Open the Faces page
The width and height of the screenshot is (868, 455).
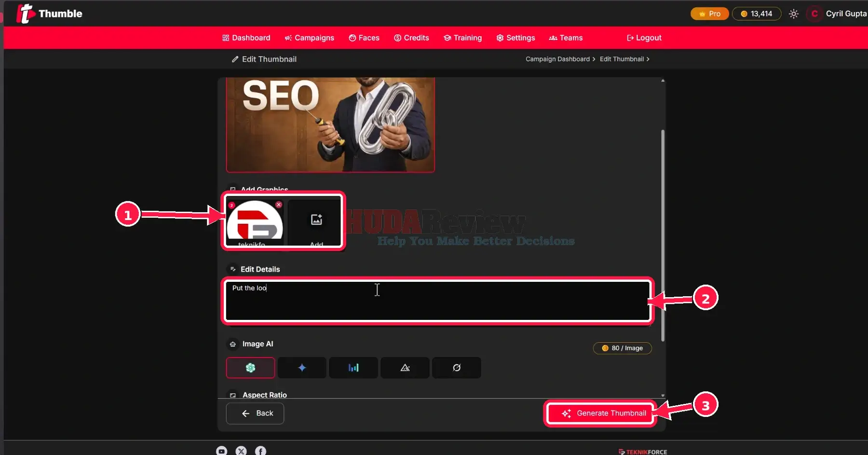pyautogui.click(x=364, y=38)
